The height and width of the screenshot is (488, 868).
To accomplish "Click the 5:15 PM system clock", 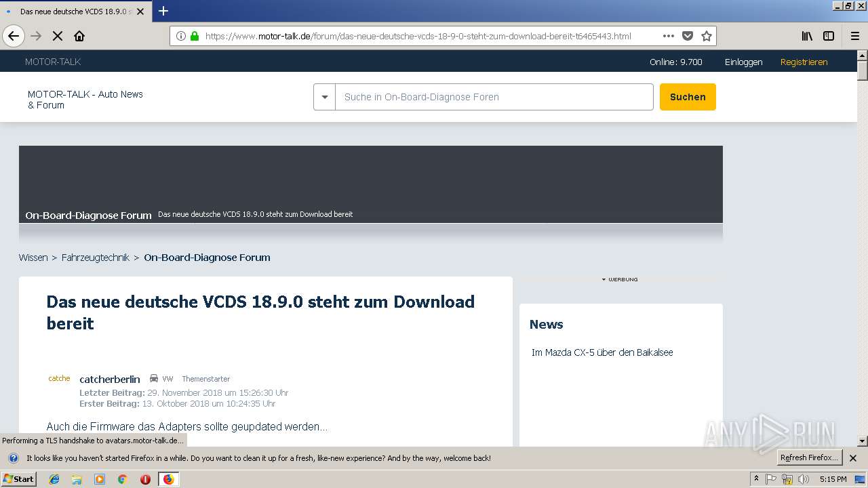I will coord(833,479).
